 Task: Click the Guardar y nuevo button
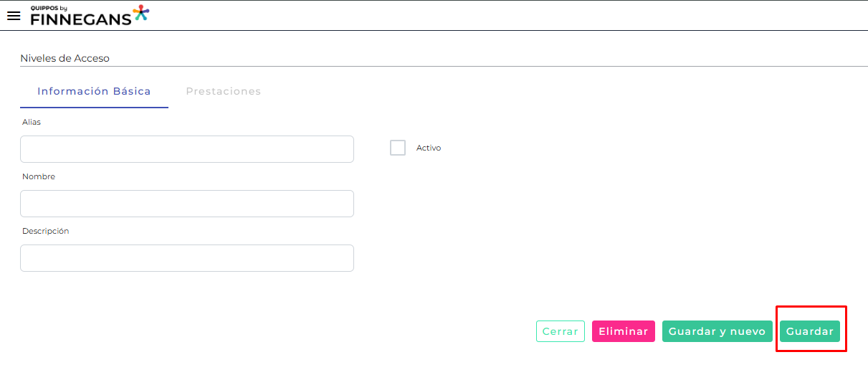coord(717,331)
